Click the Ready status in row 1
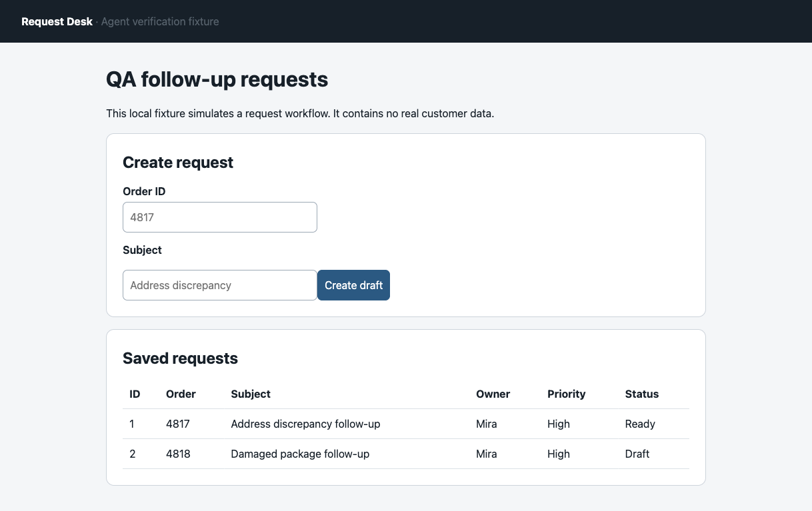 click(640, 424)
